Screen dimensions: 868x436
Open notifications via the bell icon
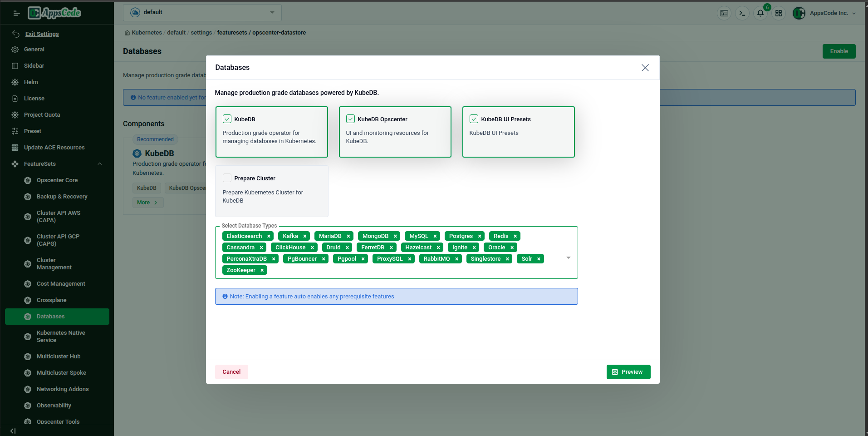pos(760,13)
